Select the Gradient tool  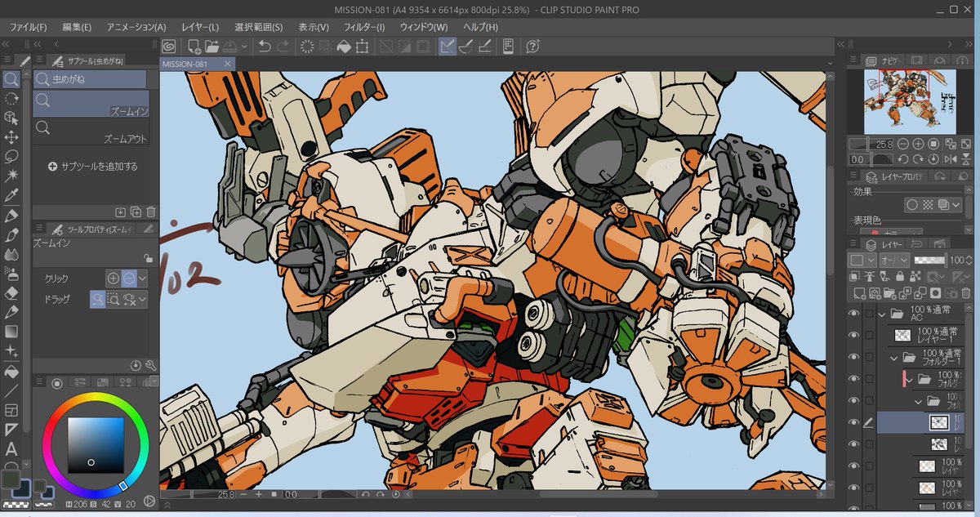pos(11,332)
